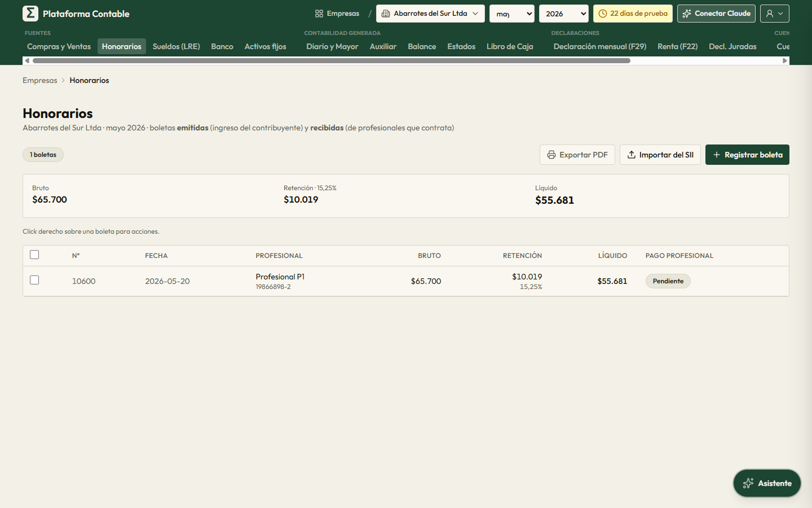Open the Abarrotes del Sur Ltda company dropdown

pyautogui.click(x=430, y=14)
